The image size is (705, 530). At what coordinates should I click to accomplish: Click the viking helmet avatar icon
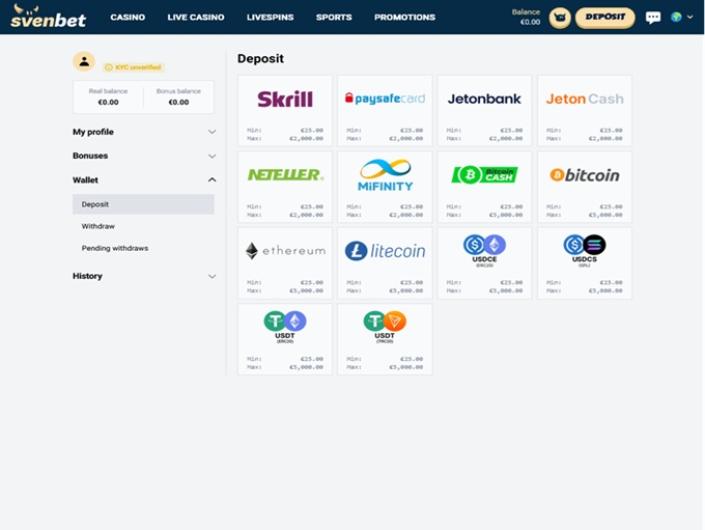560,18
